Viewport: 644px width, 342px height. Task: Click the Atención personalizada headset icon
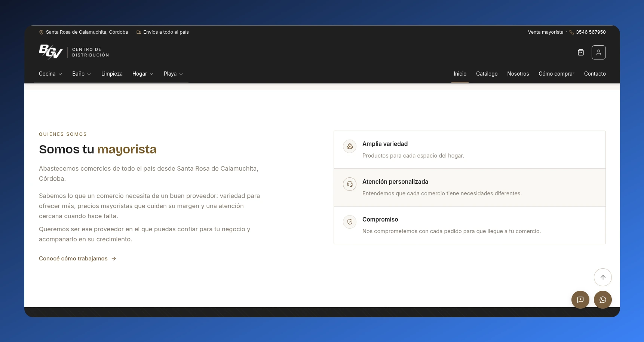(350, 184)
